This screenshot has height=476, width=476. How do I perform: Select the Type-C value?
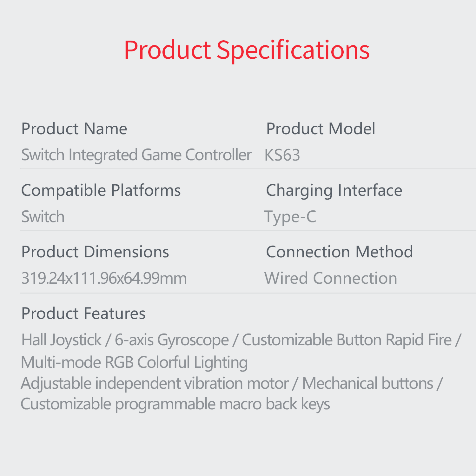point(290,217)
